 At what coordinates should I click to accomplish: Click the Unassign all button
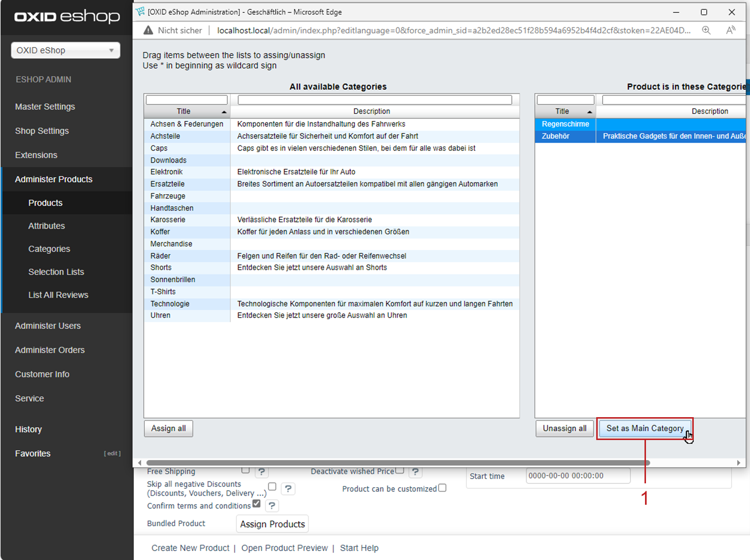click(x=564, y=429)
